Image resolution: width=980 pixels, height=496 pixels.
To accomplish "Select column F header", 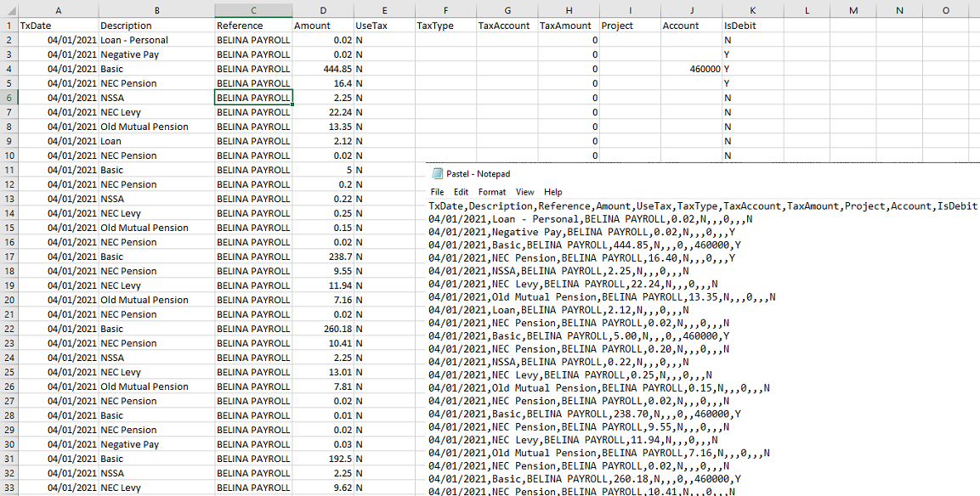I will (x=445, y=11).
